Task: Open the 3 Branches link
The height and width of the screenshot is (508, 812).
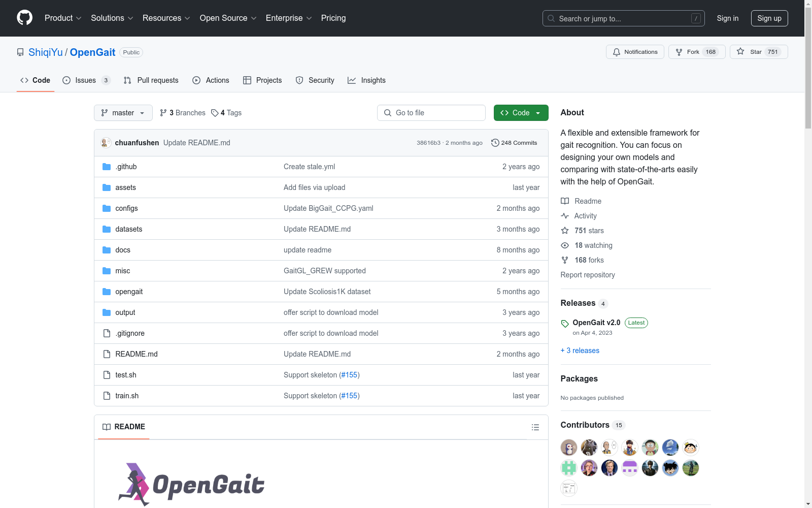Action: (183, 113)
